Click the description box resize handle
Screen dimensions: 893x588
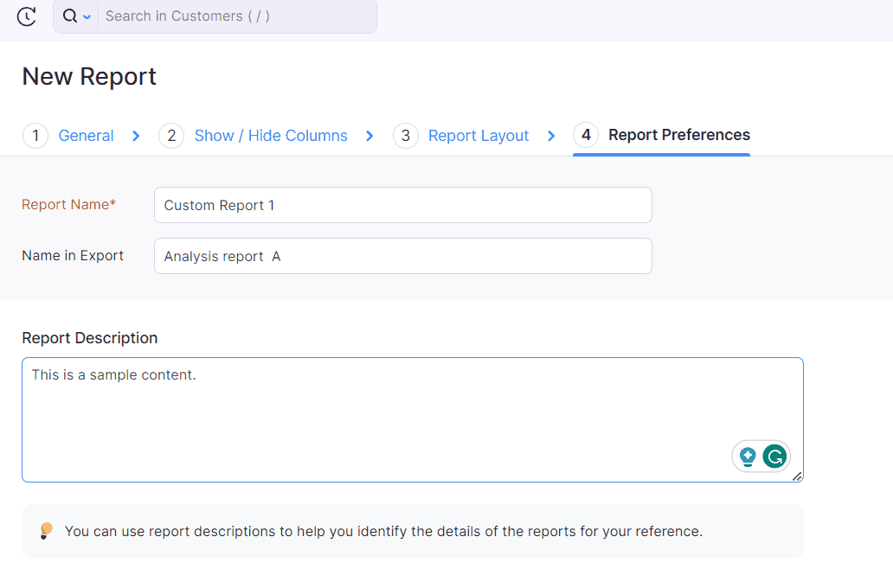point(797,476)
